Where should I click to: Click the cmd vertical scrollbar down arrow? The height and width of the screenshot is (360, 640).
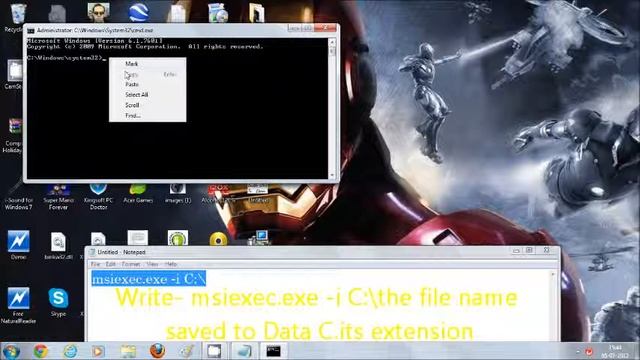click(x=332, y=176)
